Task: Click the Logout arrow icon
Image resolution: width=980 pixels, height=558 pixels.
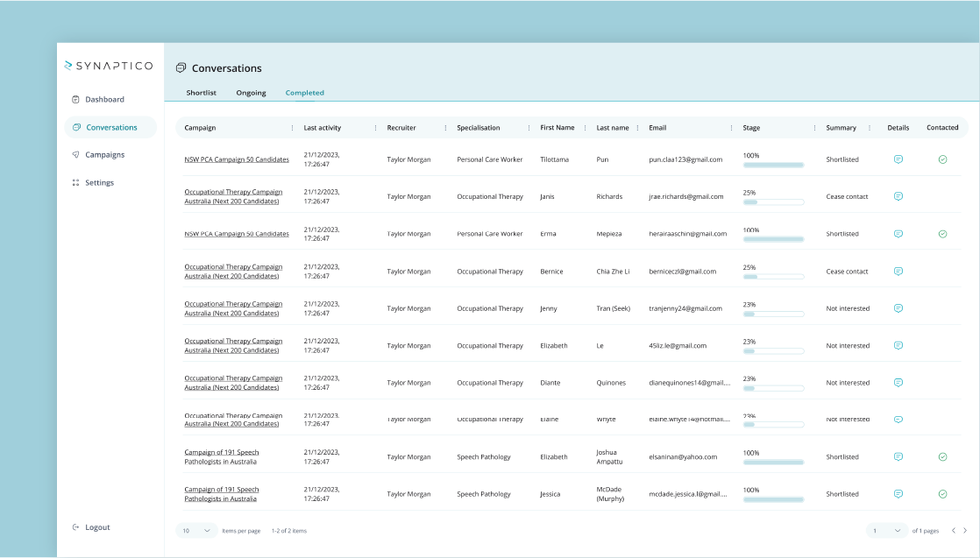Action: [75, 526]
